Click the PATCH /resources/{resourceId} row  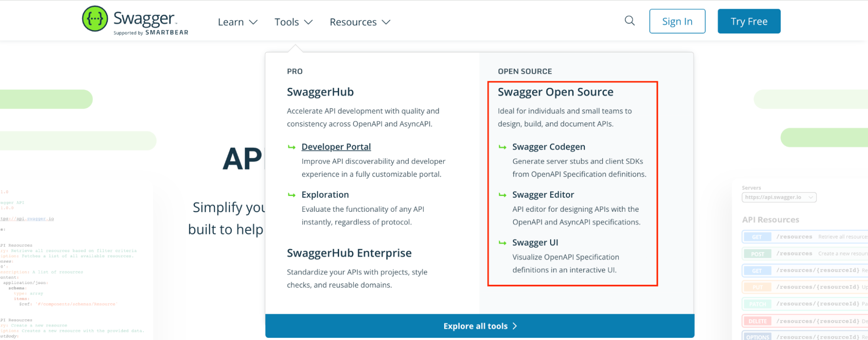click(x=805, y=304)
